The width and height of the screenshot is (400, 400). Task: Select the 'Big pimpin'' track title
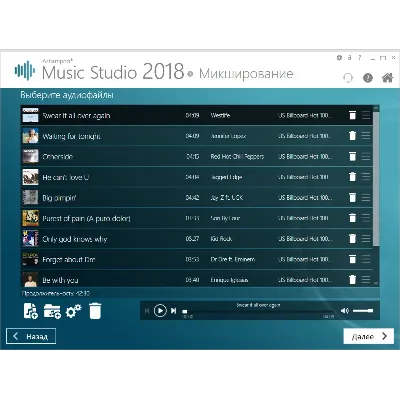tap(59, 198)
